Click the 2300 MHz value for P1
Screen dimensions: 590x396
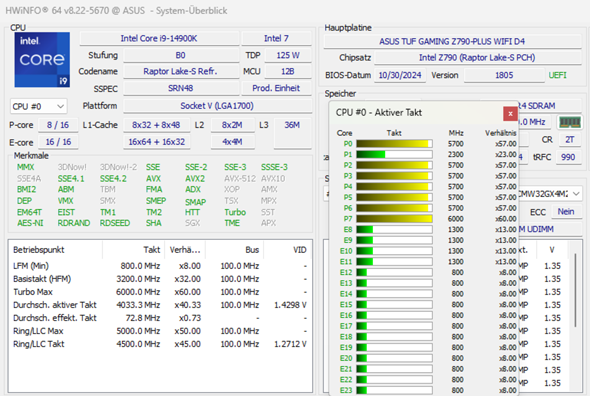456,154
